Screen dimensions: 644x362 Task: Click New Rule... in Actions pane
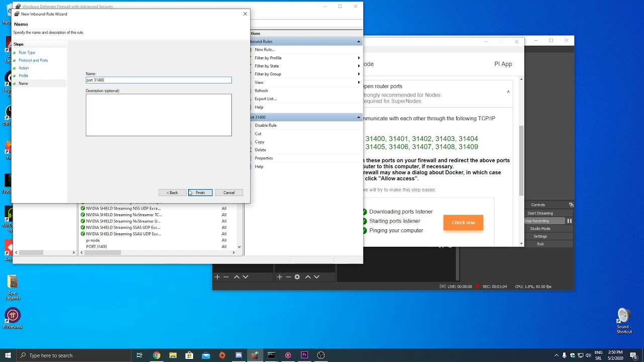coord(265,50)
